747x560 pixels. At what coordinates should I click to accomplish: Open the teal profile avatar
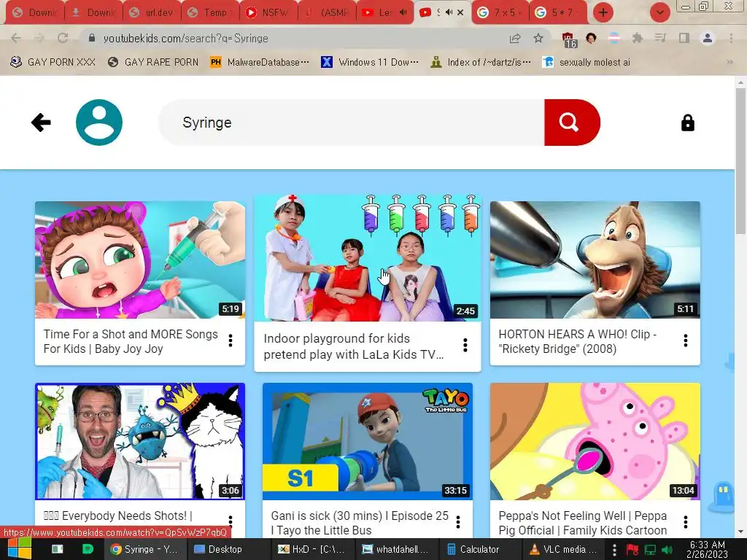(99, 122)
